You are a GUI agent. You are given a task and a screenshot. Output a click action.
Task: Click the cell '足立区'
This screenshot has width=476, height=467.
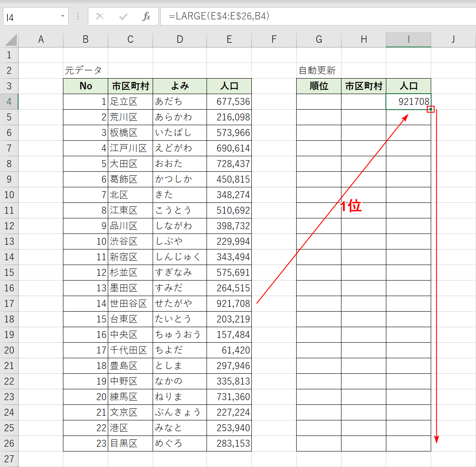(130, 101)
